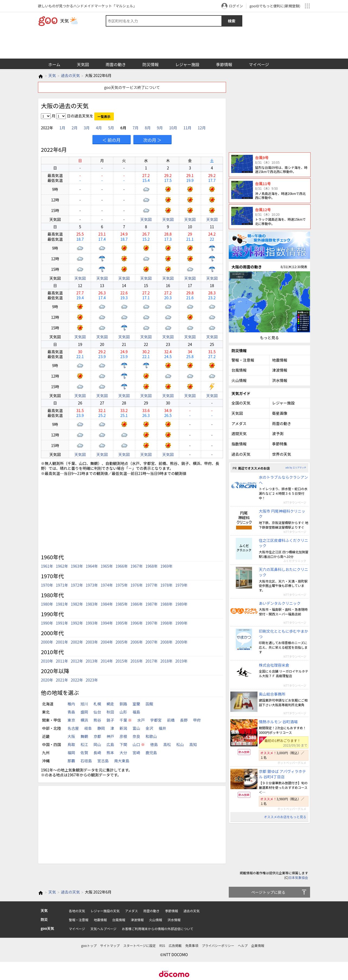Open アメダス in sidebar 天気ガイド

pyautogui.click(x=239, y=423)
